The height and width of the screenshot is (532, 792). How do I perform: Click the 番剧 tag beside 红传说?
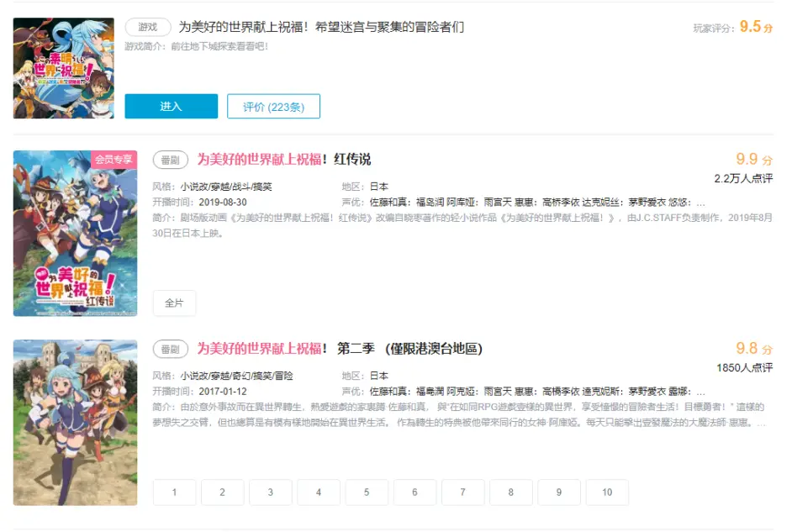[171, 160]
